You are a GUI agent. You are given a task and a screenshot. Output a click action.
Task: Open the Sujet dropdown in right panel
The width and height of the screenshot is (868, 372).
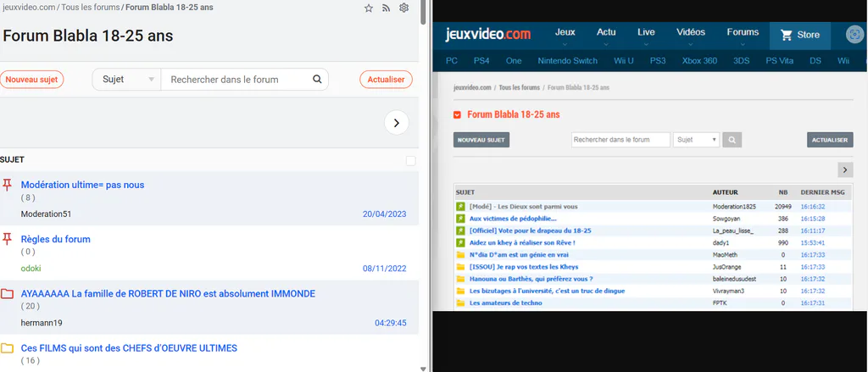[x=697, y=140]
